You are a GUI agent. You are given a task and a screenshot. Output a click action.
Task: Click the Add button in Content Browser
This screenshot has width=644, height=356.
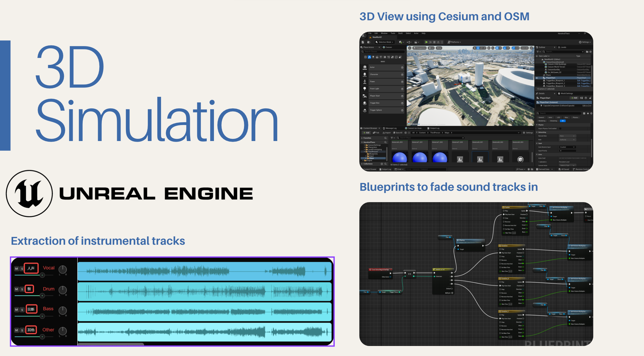pyautogui.click(x=366, y=133)
